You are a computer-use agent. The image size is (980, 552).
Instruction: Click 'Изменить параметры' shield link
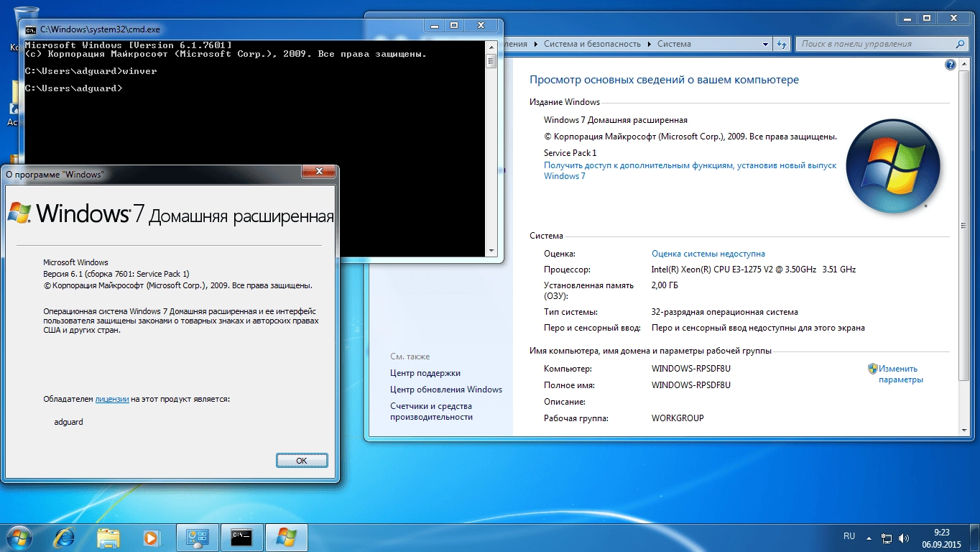point(900,374)
